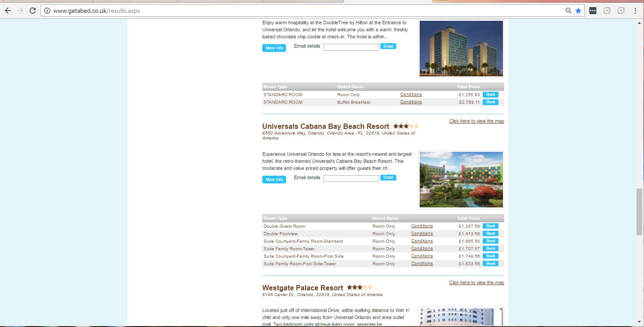
Task: Focus the Cabana Bay Email details field
Action: coord(351,179)
